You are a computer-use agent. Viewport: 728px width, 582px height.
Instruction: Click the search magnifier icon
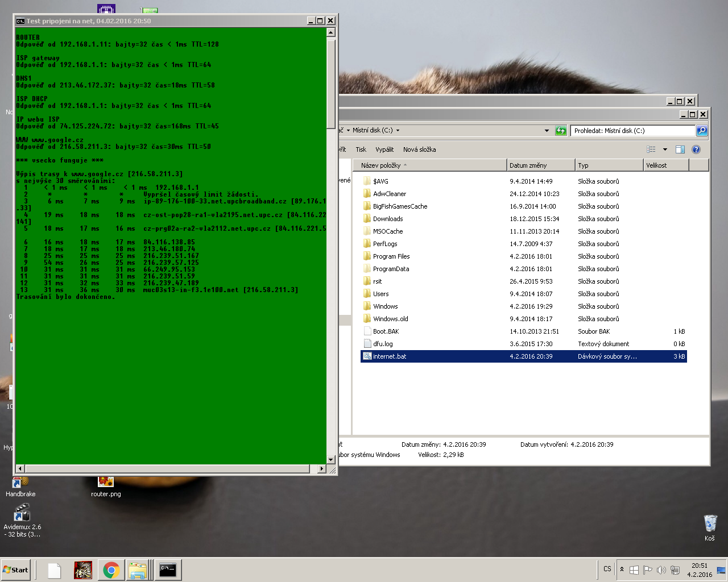pyautogui.click(x=702, y=131)
